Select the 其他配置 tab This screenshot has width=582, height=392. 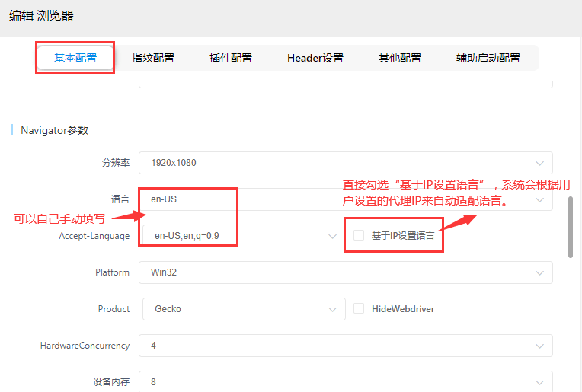click(x=399, y=58)
